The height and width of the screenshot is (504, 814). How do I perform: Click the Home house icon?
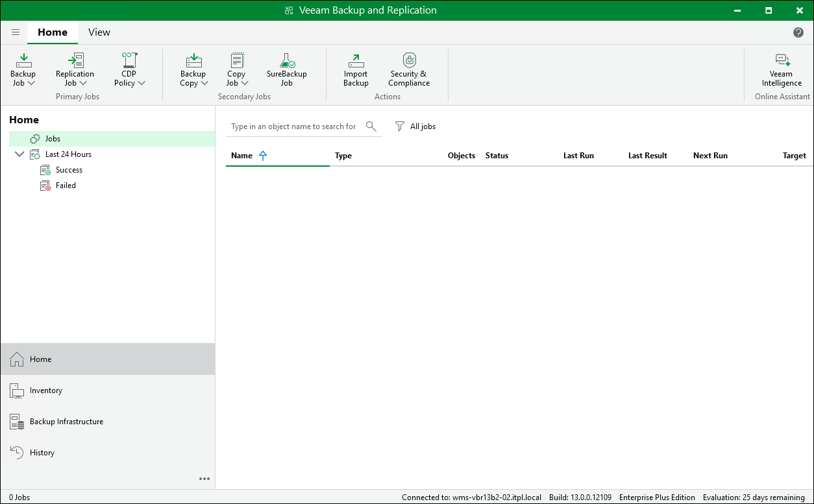point(17,359)
